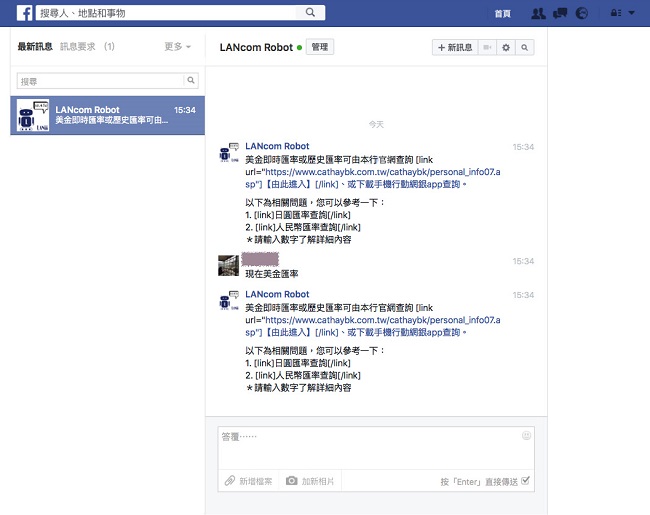Open the emoji smiley picker
Screen dimensions: 650x515
point(526,435)
